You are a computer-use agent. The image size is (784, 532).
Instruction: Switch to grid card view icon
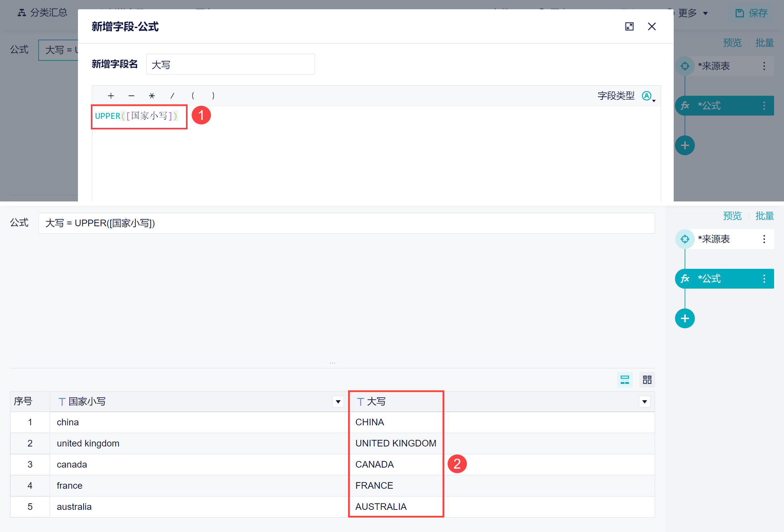[647, 379]
